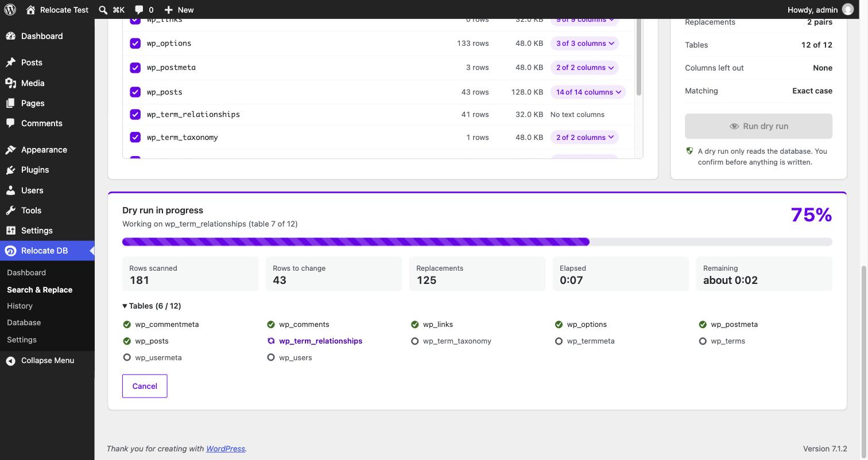Open the Database submenu item

(x=24, y=322)
